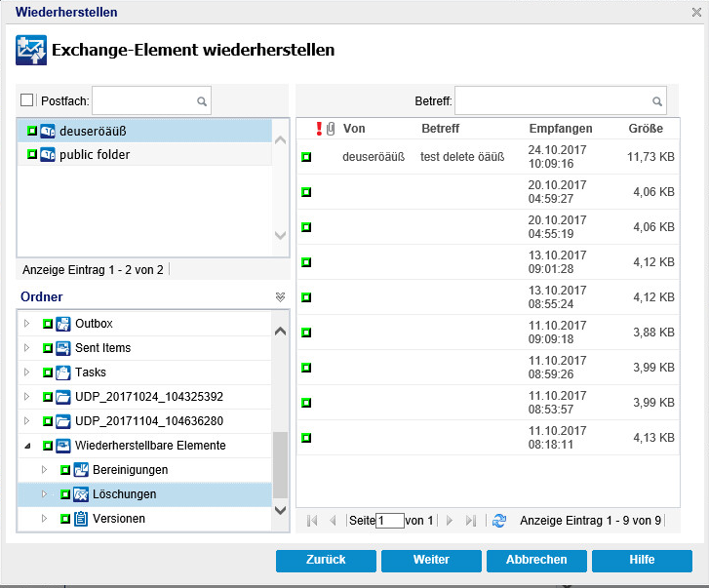
Task: Click the Seite page number field
Action: coord(389,521)
